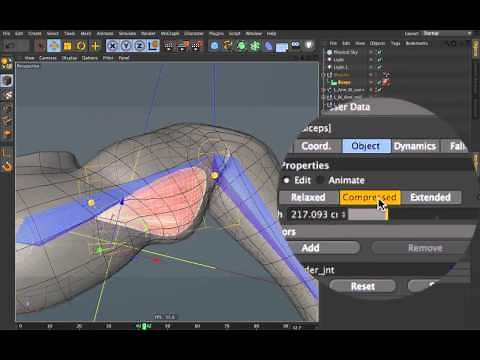Click the Undo arrow in the top toolbar
The width and height of the screenshot is (480, 360).
[9, 46]
